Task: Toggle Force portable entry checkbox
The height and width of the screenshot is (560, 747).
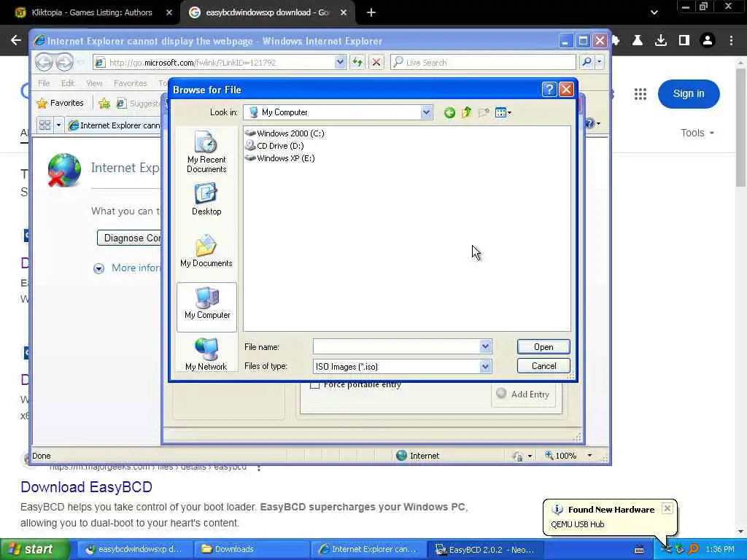Action: pos(314,385)
